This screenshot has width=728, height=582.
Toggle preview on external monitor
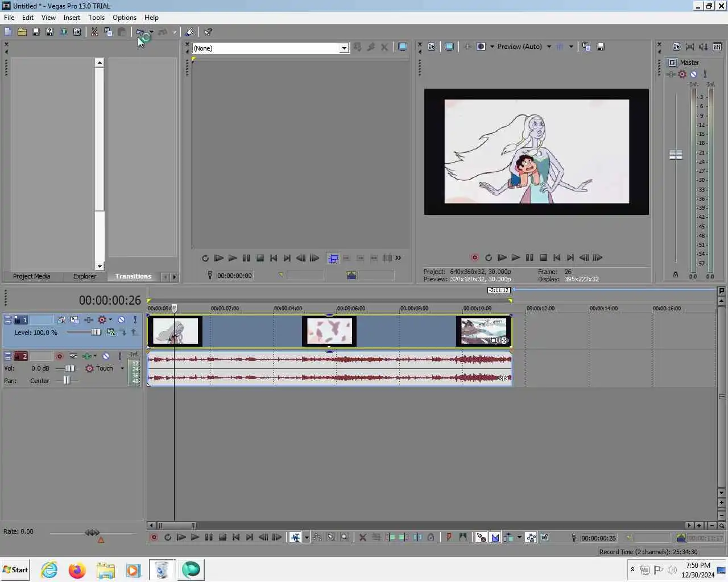pos(449,47)
